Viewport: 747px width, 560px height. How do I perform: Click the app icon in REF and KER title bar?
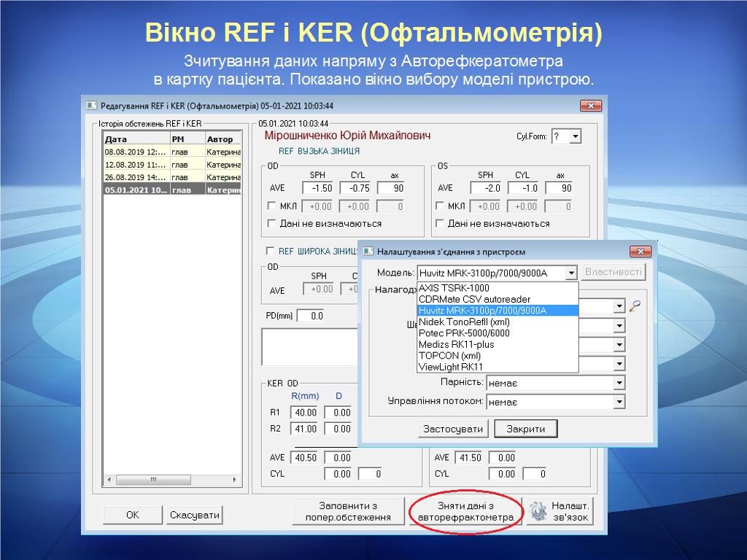(x=91, y=105)
